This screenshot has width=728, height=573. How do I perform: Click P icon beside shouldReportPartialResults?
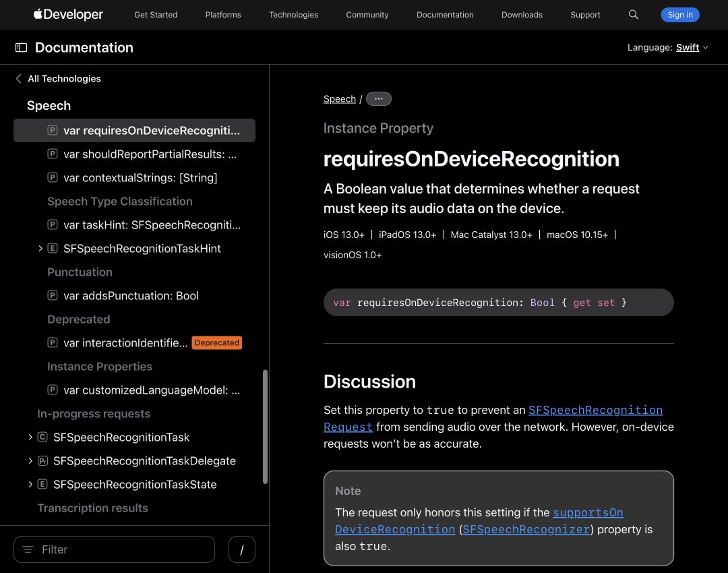click(x=53, y=154)
